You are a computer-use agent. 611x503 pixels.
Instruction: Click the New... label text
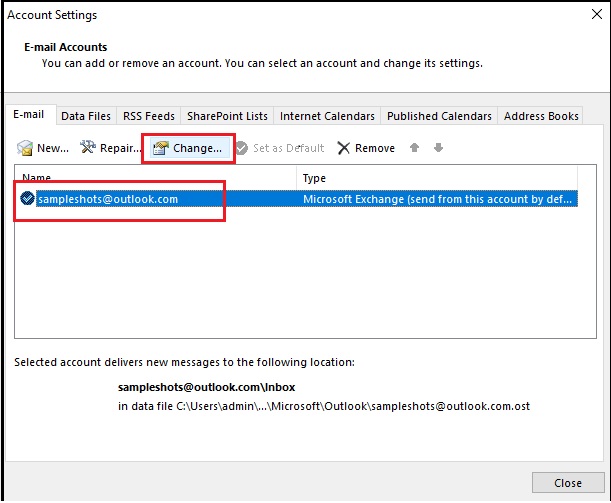pos(53,148)
